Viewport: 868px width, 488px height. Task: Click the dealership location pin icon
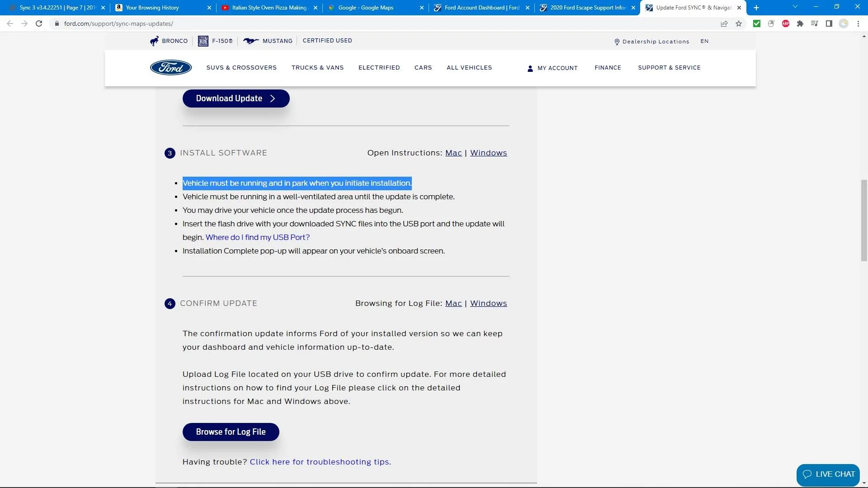617,42
